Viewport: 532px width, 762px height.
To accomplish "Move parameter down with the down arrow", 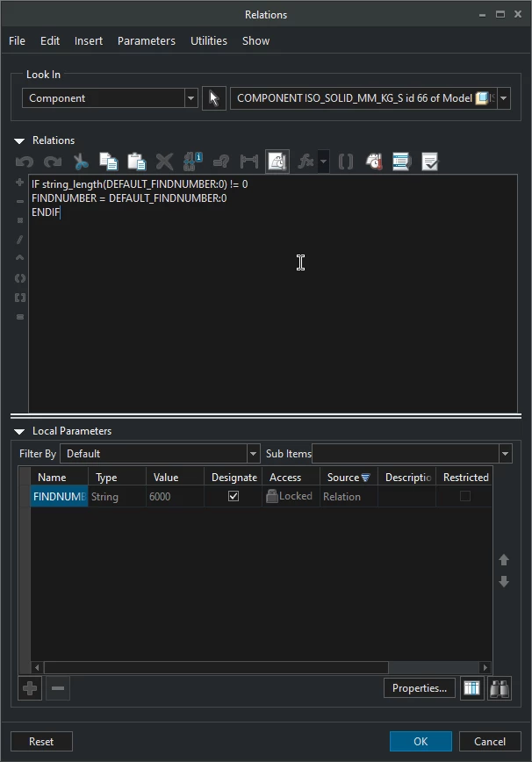I will (504, 582).
